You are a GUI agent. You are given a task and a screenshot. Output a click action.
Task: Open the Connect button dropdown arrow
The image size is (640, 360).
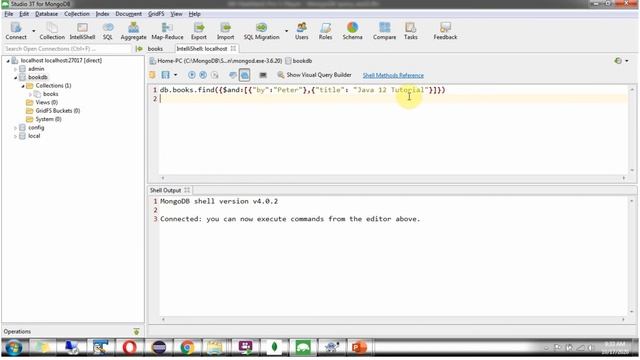point(33,31)
